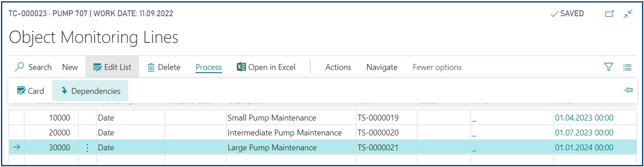
Task: Open the 01.07.2023 00:00 link
Action: [584, 132]
